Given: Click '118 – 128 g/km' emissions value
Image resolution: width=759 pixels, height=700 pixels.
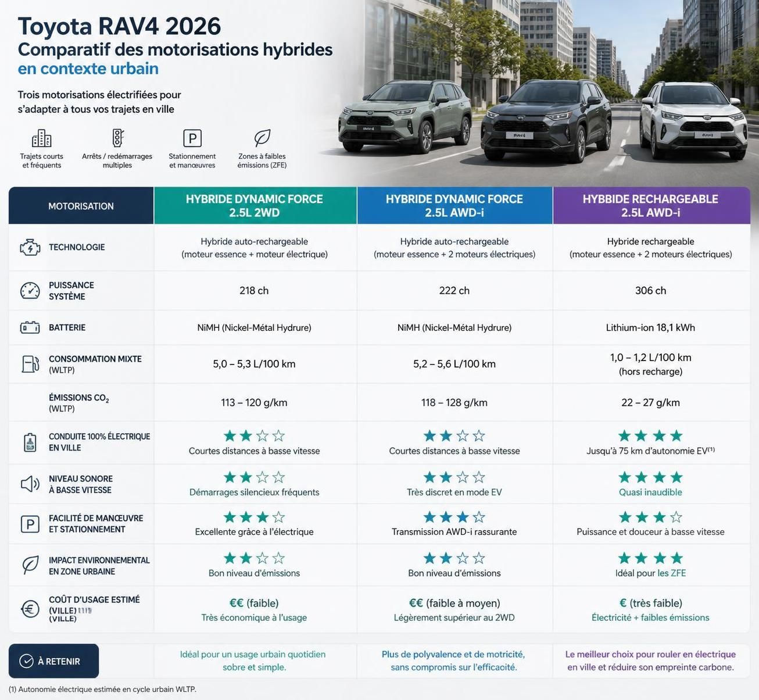Looking at the screenshot, I should tap(454, 402).
